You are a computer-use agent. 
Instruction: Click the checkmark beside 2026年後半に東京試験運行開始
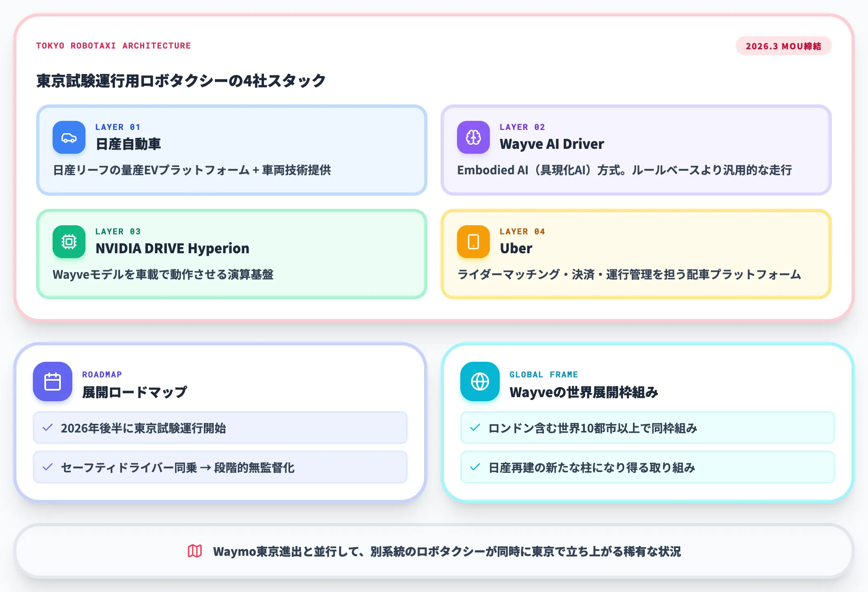tap(48, 428)
